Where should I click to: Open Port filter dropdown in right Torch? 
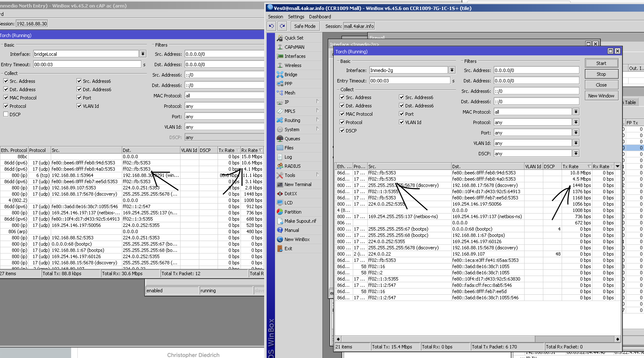click(576, 133)
